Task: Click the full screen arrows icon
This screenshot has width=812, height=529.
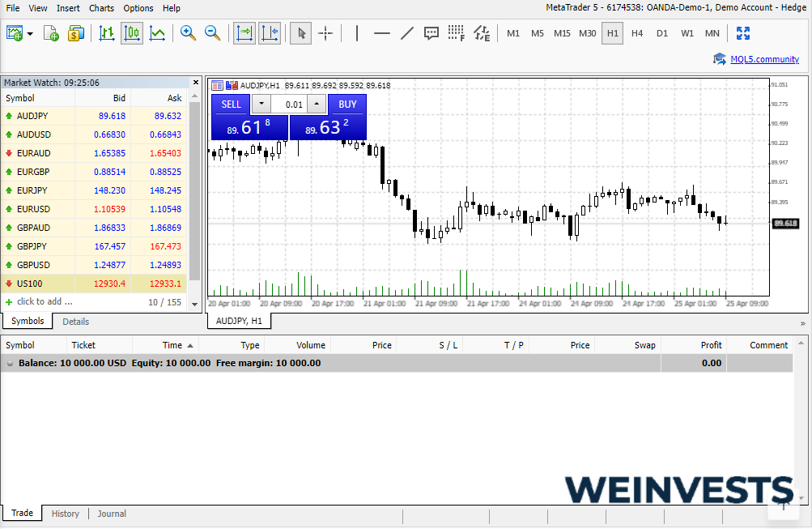Action: (x=743, y=33)
